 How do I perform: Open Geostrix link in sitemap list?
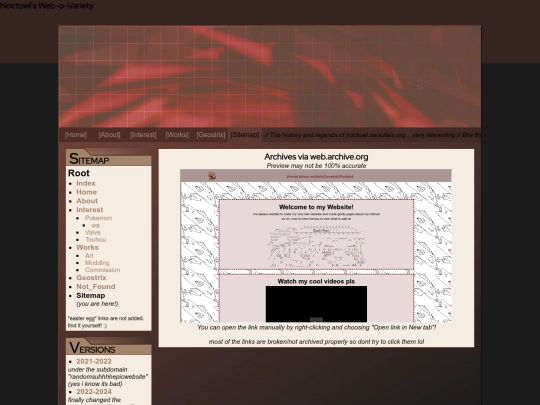point(91,278)
